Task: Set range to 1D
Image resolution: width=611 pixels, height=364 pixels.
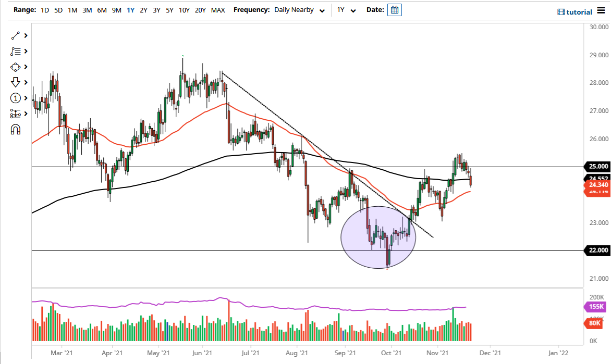Action: tap(45, 10)
